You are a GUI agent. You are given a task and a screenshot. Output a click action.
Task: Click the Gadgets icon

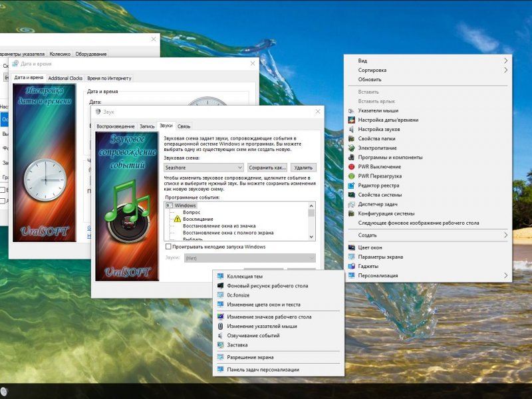352,267
